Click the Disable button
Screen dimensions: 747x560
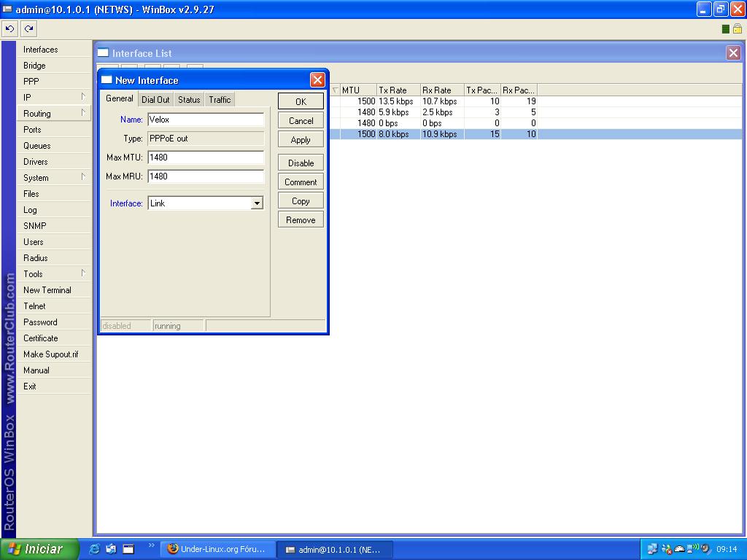(x=301, y=163)
